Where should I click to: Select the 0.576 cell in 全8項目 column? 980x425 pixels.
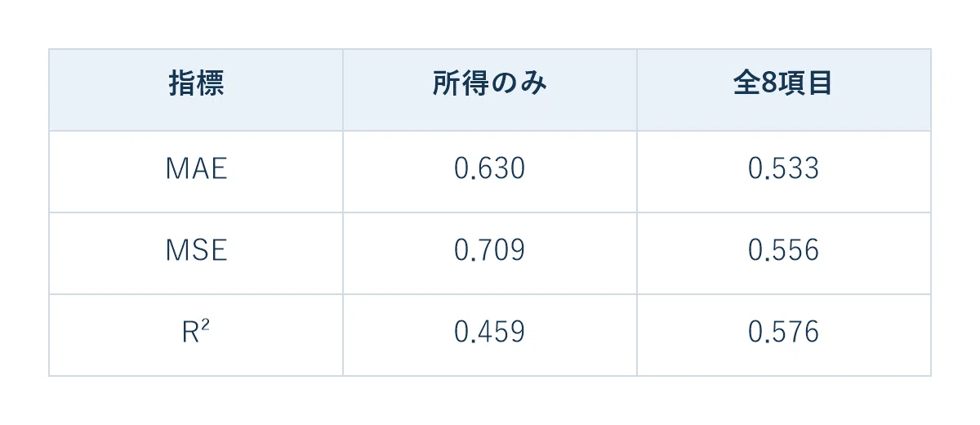(x=784, y=335)
